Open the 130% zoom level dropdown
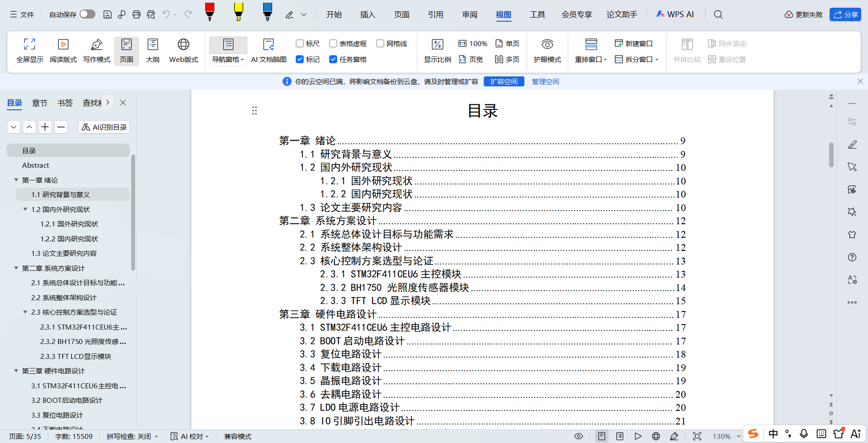The width and height of the screenshot is (868, 443). click(726, 436)
